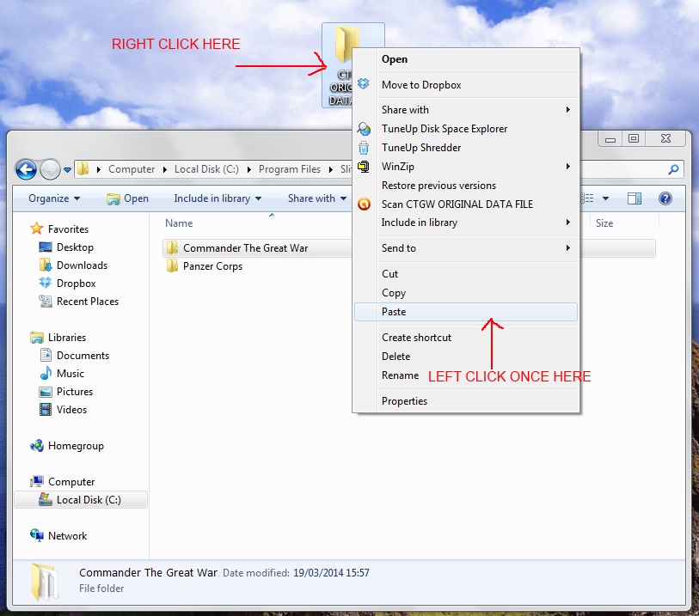Expand arrow after Computer in address bar
Image resolution: width=699 pixels, height=616 pixels.
(165, 169)
